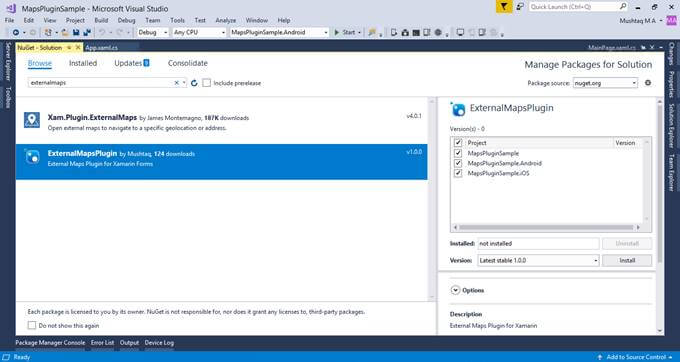Viewport: 680px width, 362px height.
Task: Click the Redo arrow icon
Action: (119, 33)
